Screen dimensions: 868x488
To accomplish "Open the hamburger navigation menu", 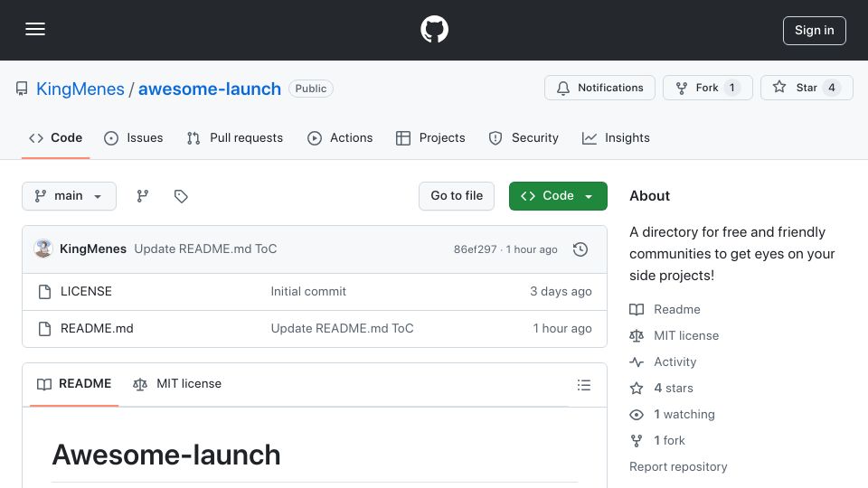I will point(35,29).
